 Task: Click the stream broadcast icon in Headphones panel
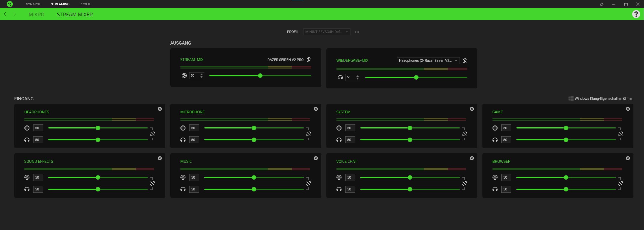tap(27, 128)
